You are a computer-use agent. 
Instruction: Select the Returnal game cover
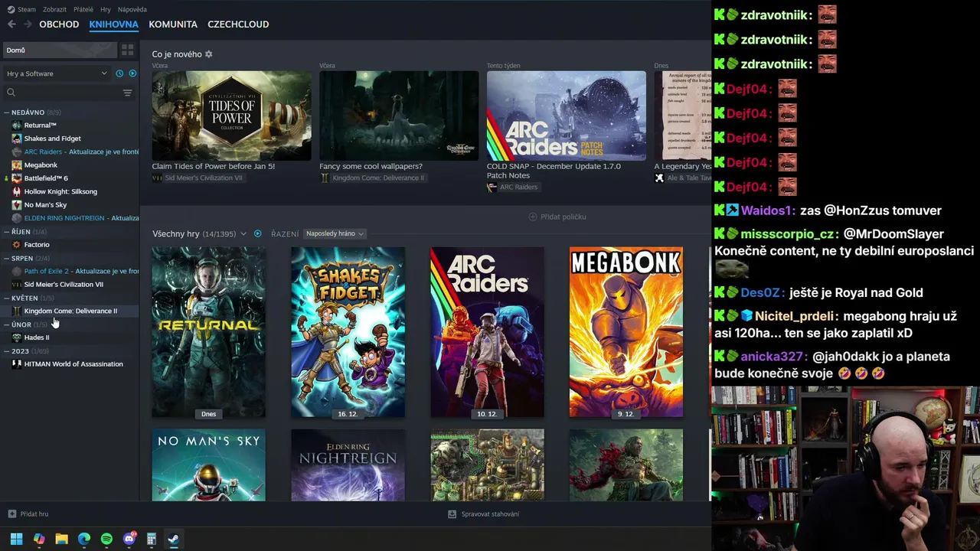coord(208,332)
